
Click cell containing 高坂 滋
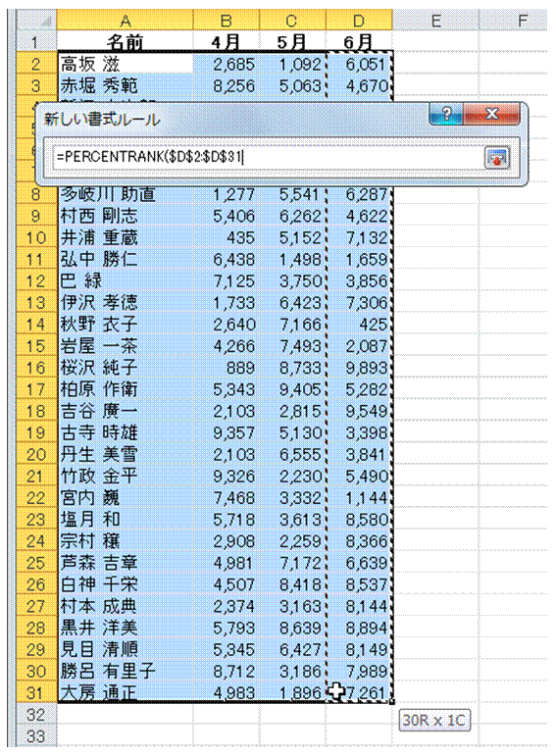point(125,64)
